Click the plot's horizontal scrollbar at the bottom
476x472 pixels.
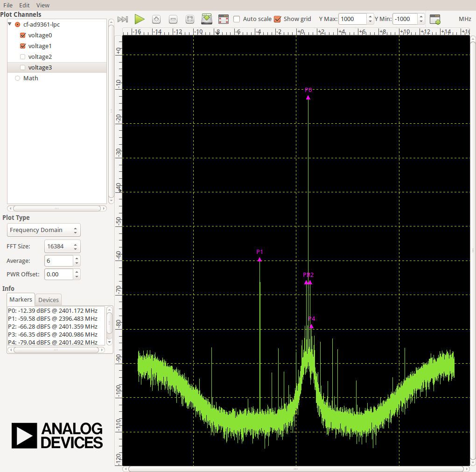tap(296, 469)
